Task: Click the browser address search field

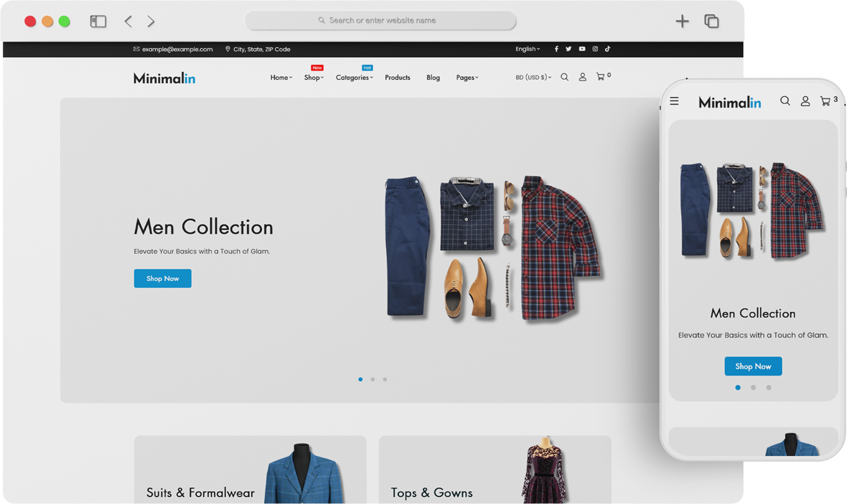Action: click(x=381, y=20)
